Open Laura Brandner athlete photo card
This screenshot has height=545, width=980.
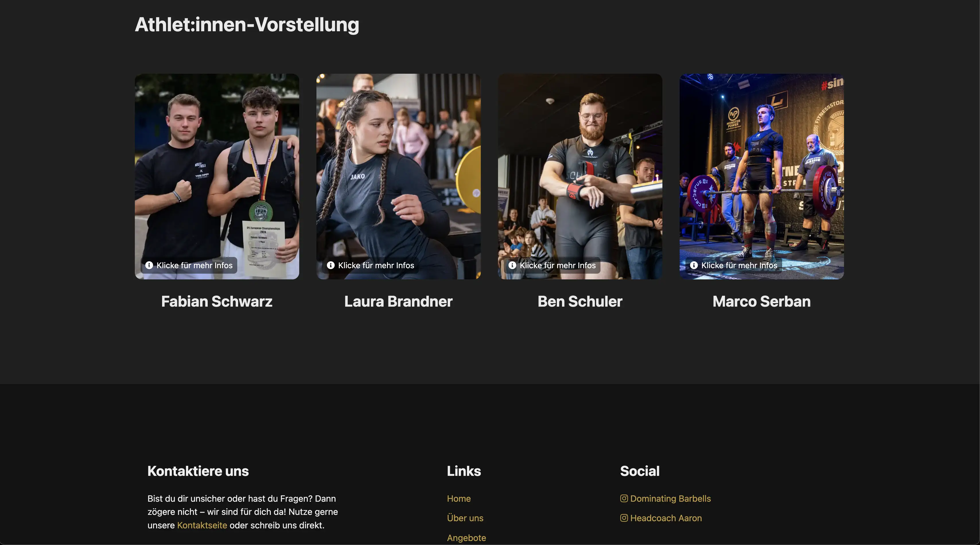[x=398, y=176]
